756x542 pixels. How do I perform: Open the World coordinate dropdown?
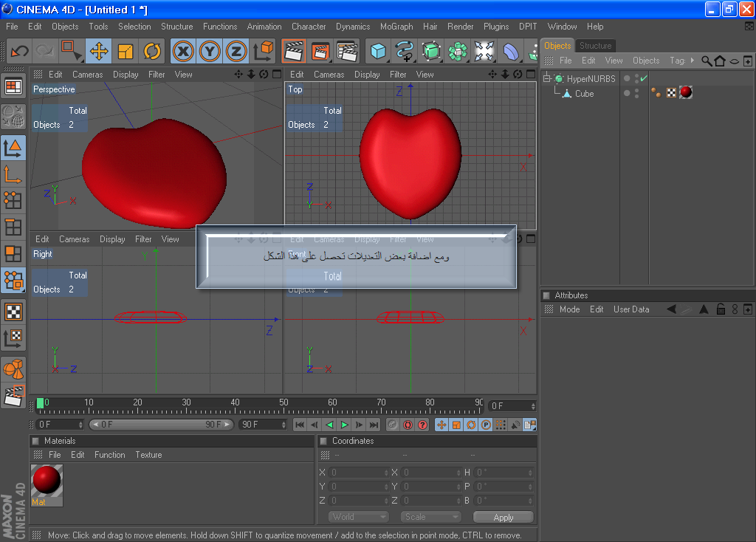coord(358,517)
